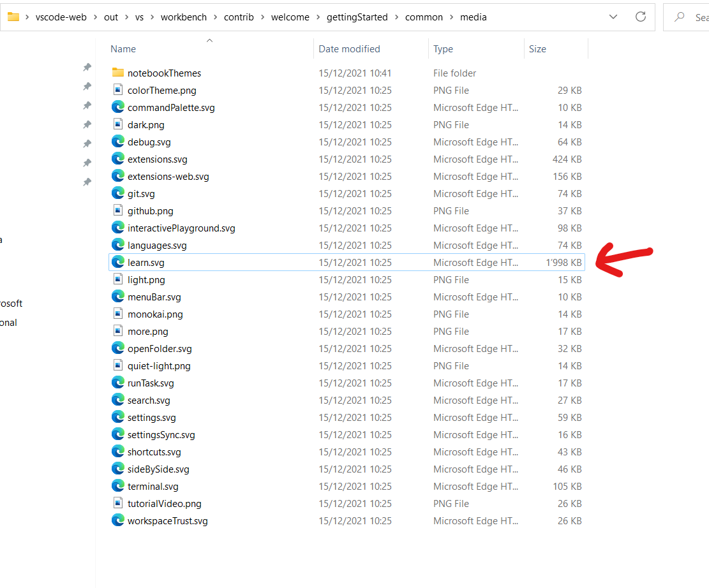Click the monokai.png image file icon
The image size is (709, 588).
tap(118, 314)
